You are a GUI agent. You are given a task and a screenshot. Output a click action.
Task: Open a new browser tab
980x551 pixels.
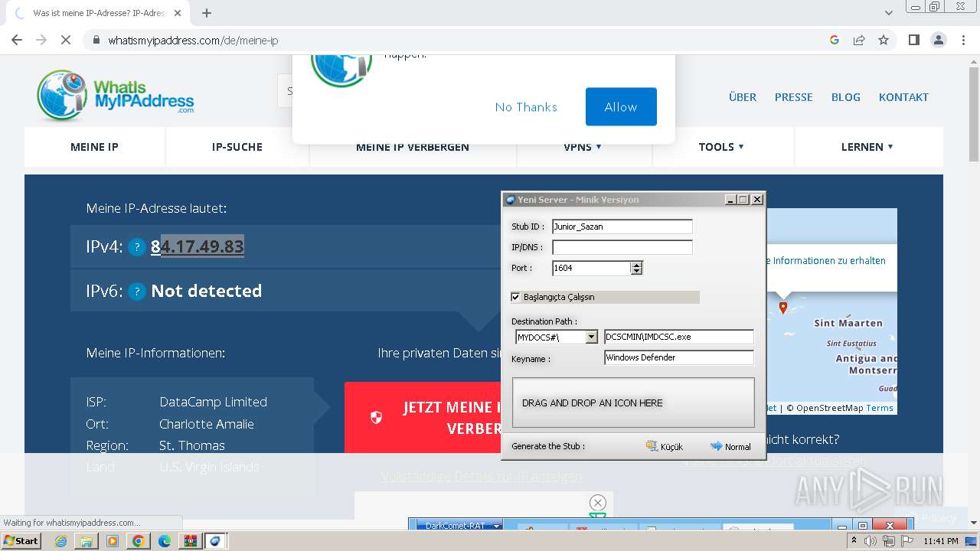pyautogui.click(x=207, y=13)
